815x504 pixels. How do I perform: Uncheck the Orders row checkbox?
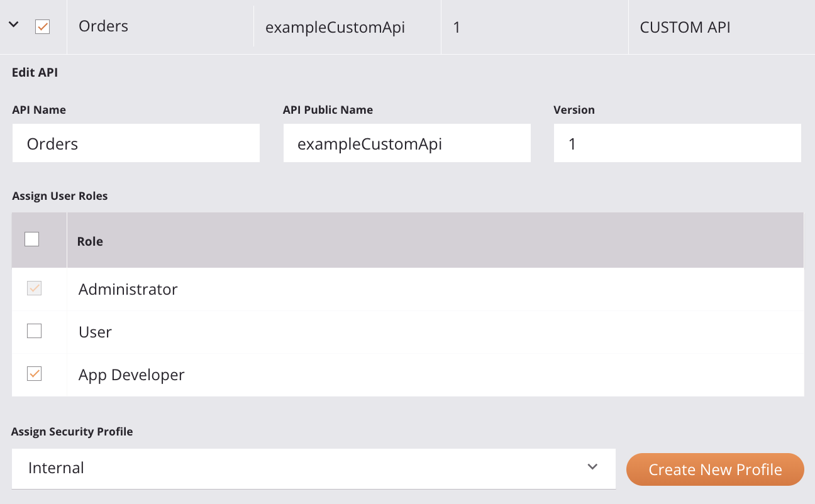(x=42, y=27)
